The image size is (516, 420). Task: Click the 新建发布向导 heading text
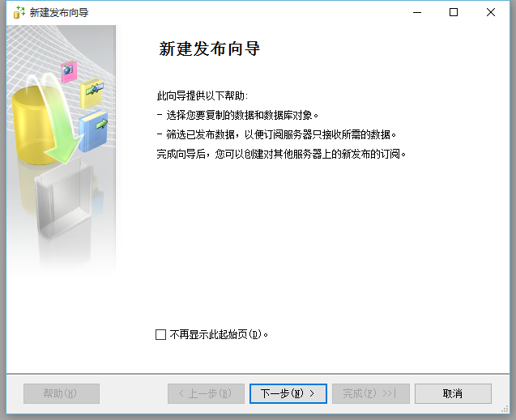(x=209, y=49)
